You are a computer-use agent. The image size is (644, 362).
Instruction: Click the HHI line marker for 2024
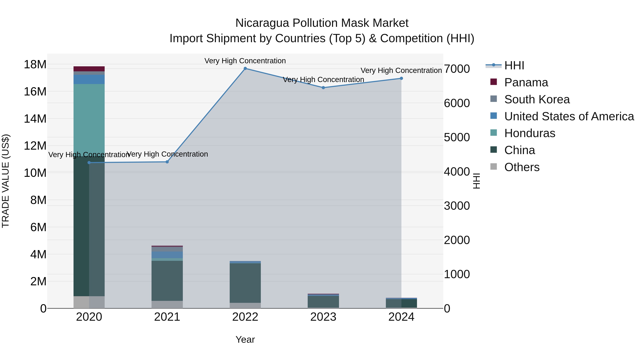401,78
